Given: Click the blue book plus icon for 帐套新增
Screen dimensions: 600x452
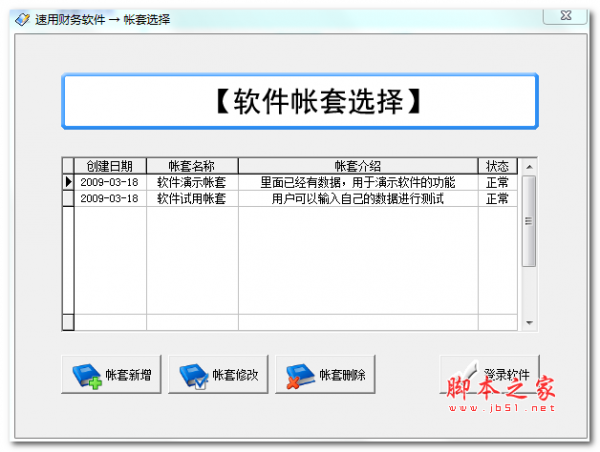Looking at the screenshot, I should 87,375.
